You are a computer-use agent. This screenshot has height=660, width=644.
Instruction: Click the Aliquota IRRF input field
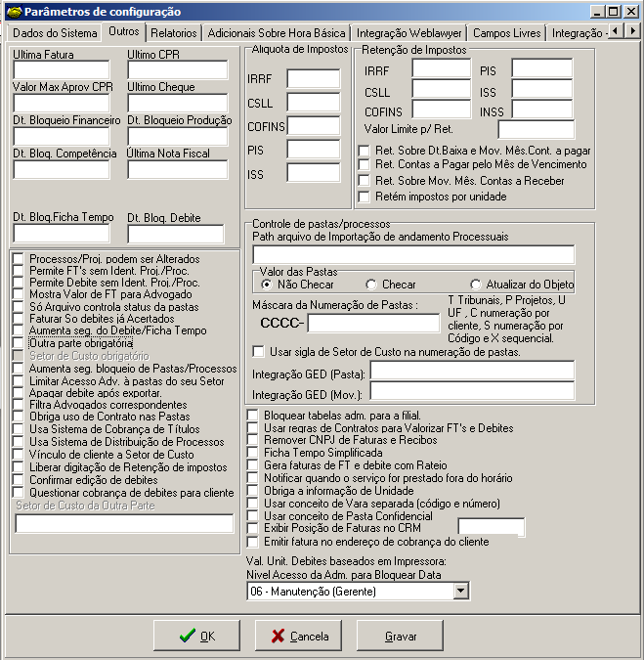point(314,79)
